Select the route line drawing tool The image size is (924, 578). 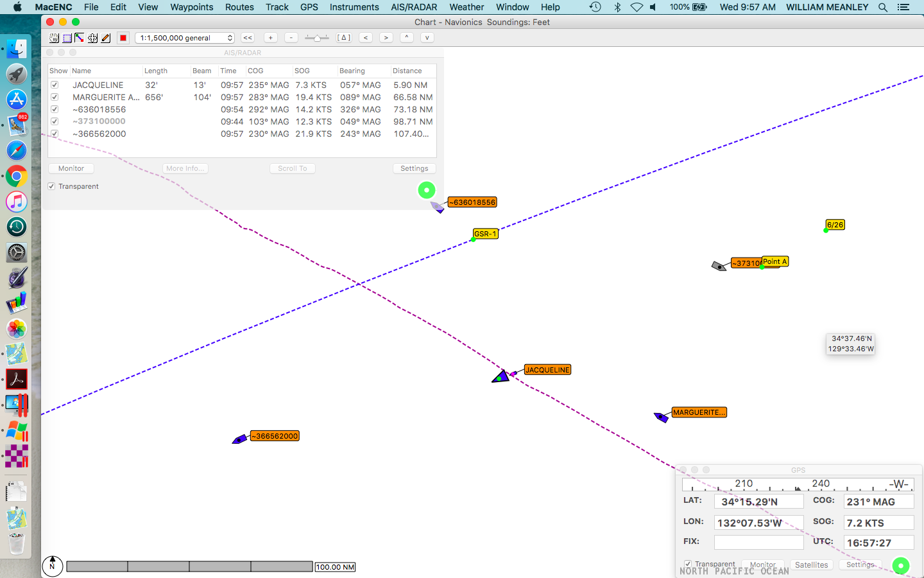[80, 38]
